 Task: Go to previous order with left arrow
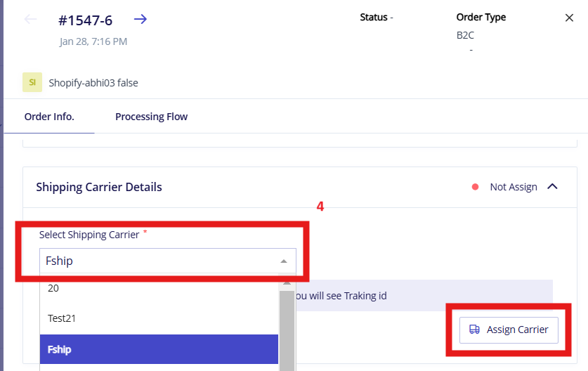30,19
